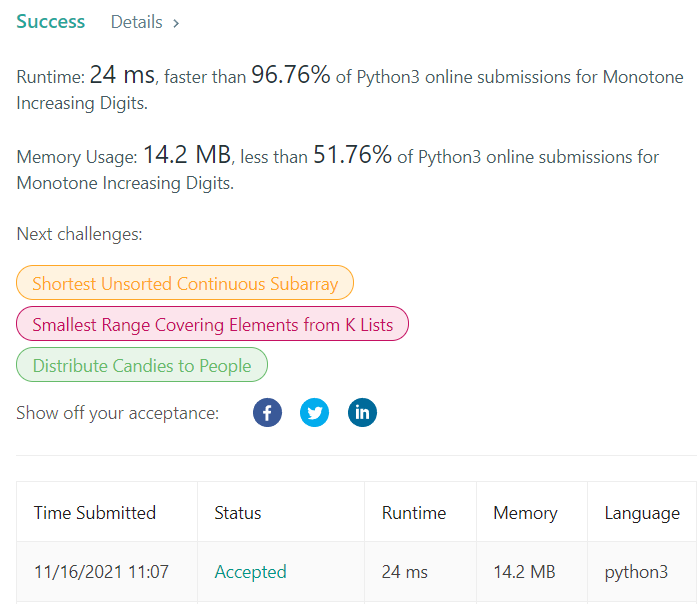
Task: Open Smallest Range Covering Elements challenge
Action: coord(212,324)
